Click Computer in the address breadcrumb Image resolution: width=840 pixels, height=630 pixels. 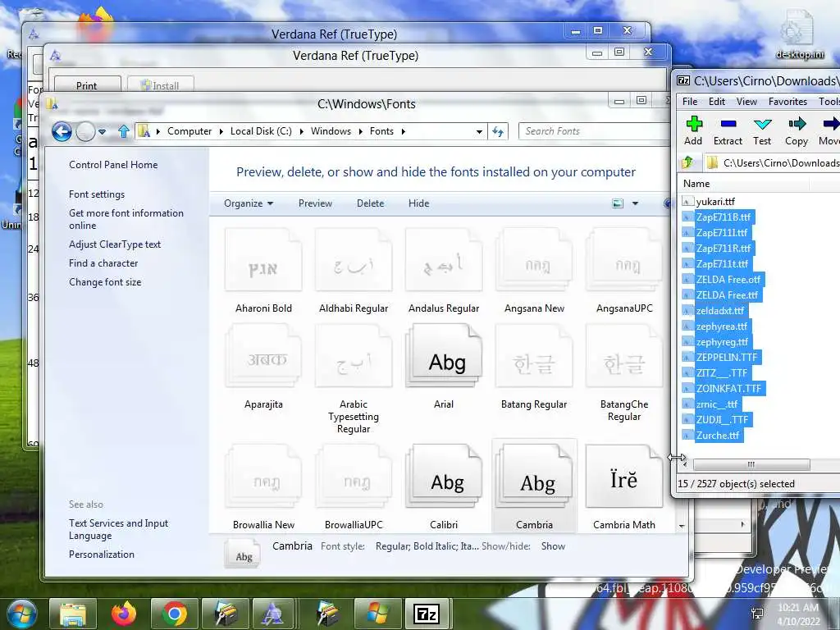pyautogui.click(x=189, y=131)
